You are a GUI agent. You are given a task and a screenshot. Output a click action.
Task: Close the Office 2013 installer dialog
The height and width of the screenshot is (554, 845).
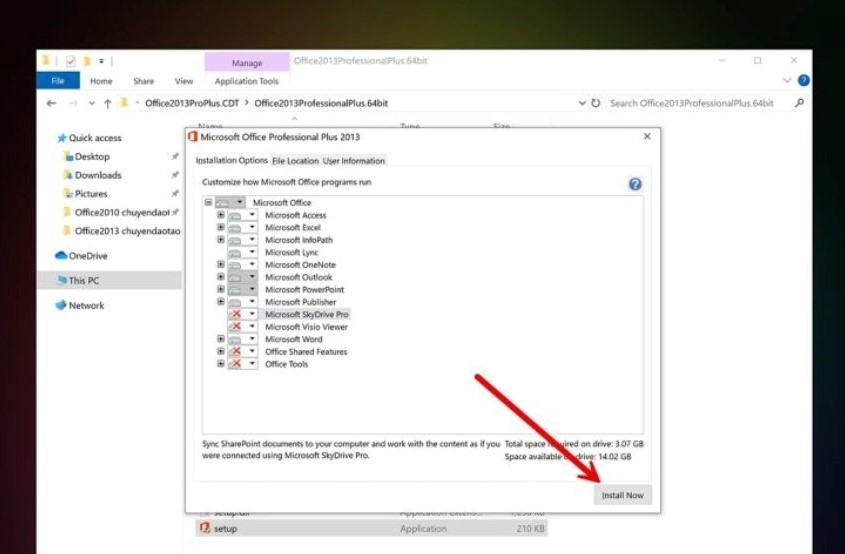coord(647,136)
